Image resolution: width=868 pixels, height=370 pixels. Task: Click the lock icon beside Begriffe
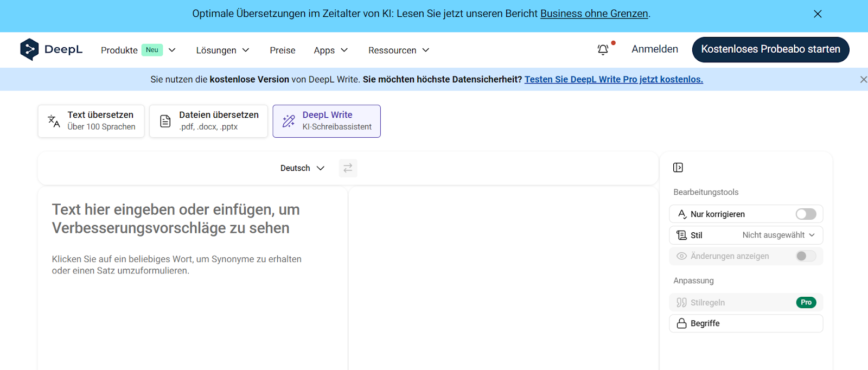coord(681,323)
